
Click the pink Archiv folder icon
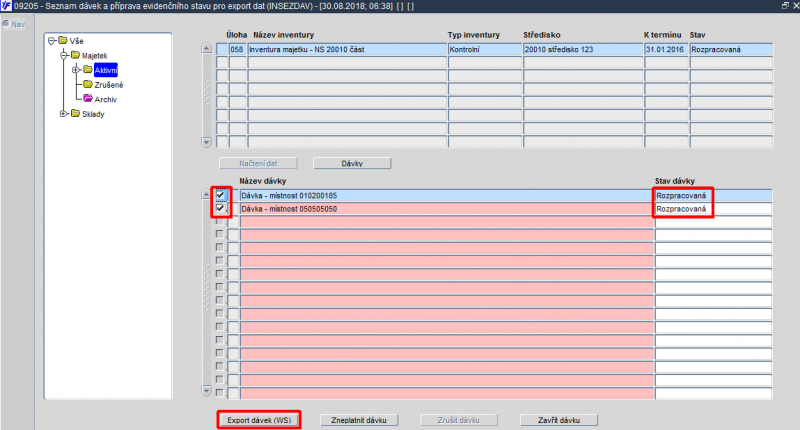point(88,98)
